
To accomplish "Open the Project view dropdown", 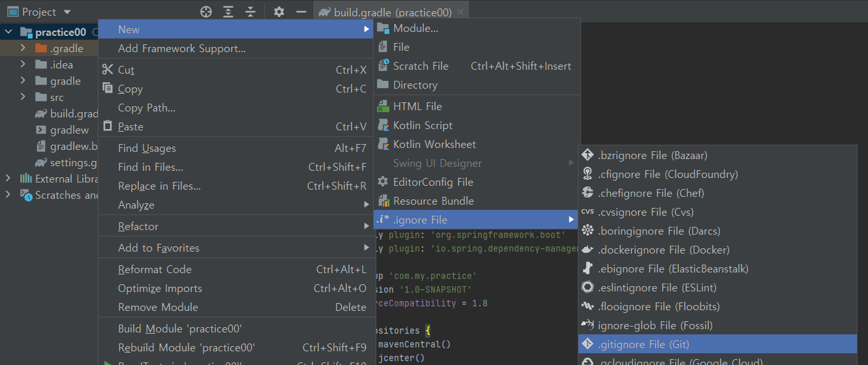I will [x=67, y=12].
